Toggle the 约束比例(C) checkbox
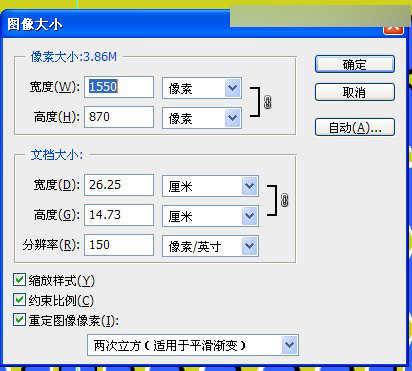The height and width of the screenshot is (371, 412). tap(19, 300)
